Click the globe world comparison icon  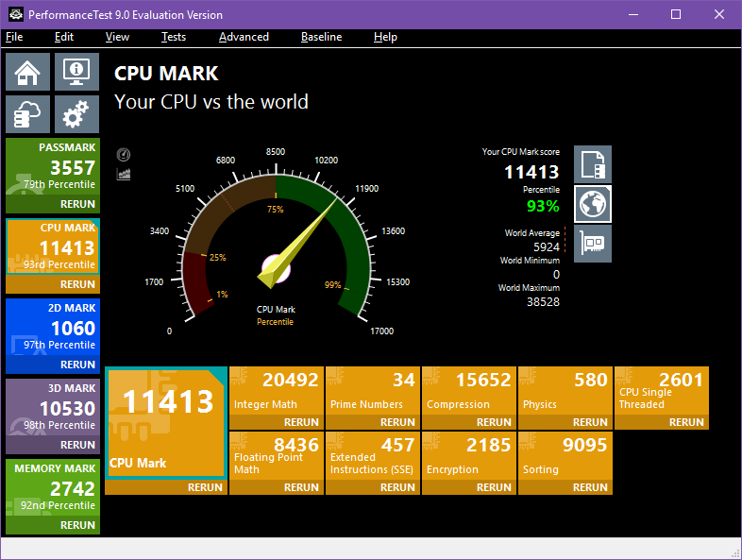593,204
